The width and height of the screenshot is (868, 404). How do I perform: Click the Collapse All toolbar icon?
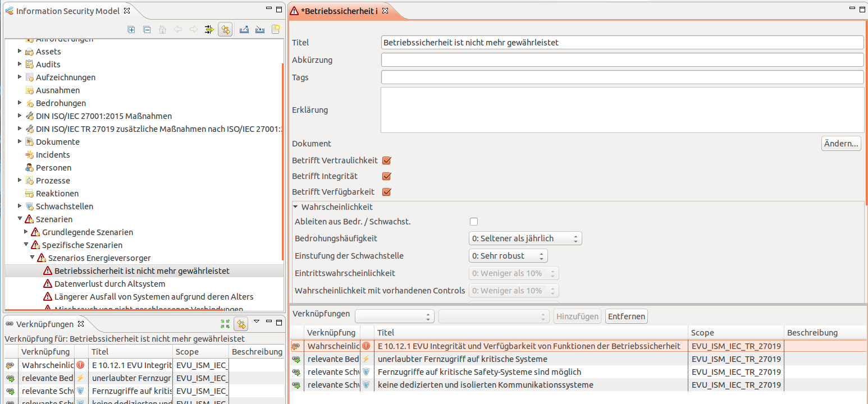pyautogui.click(x=147, y=30)
